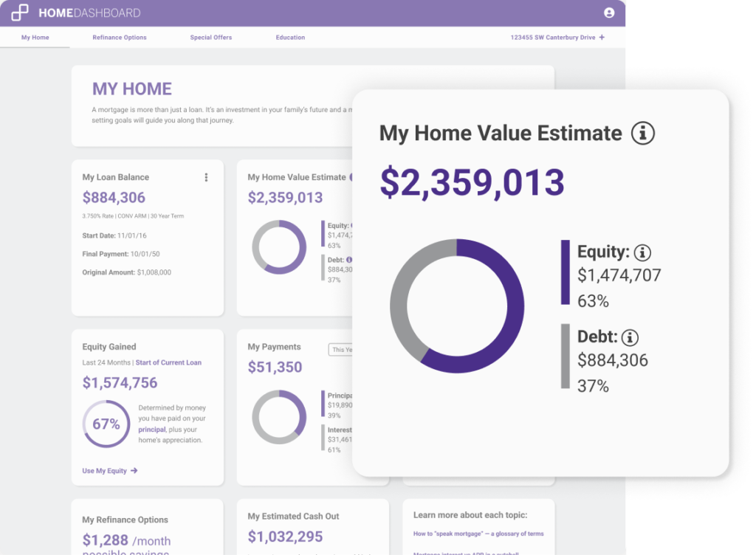Click the Start of Current Loan link
Viewport: 756px width, 555px height.
pos(168,362)
